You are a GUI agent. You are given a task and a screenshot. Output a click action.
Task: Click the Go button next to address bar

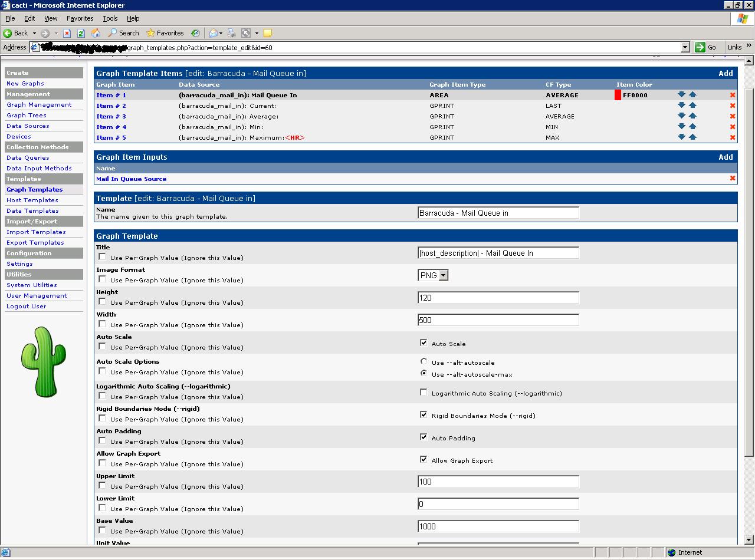(706, 47)
